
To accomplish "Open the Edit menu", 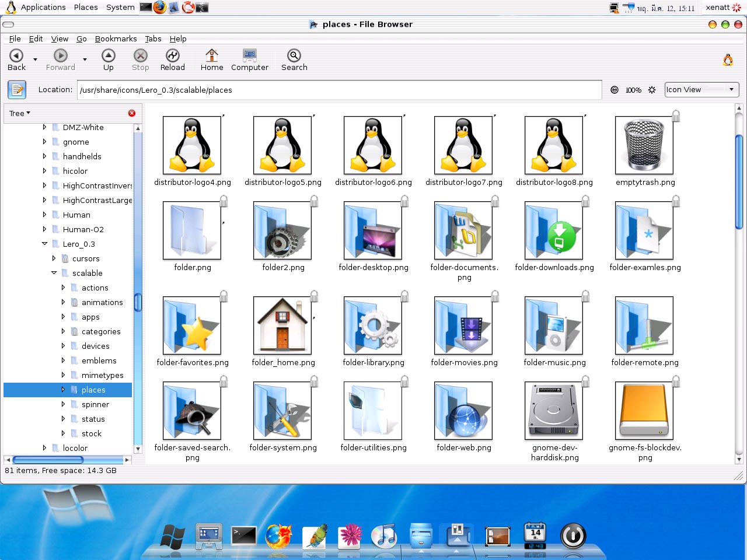I will click(x=36, y=38).
